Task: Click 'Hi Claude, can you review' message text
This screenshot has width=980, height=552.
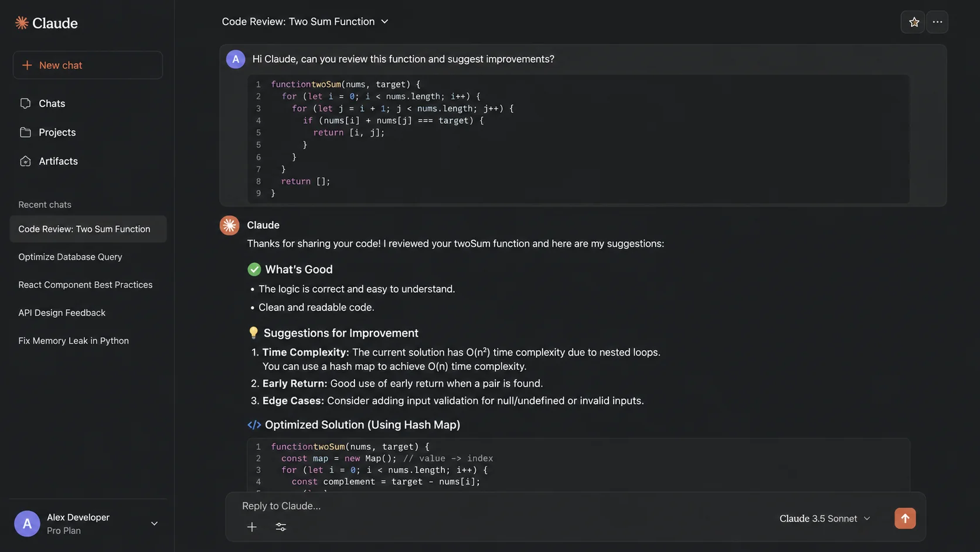Action: click(x=403, y=59)
